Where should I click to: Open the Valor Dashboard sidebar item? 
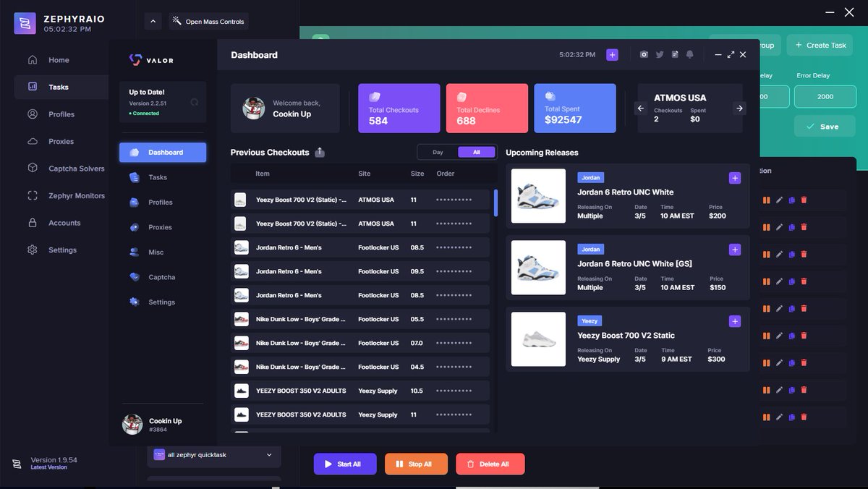click(x=163, y=153)
